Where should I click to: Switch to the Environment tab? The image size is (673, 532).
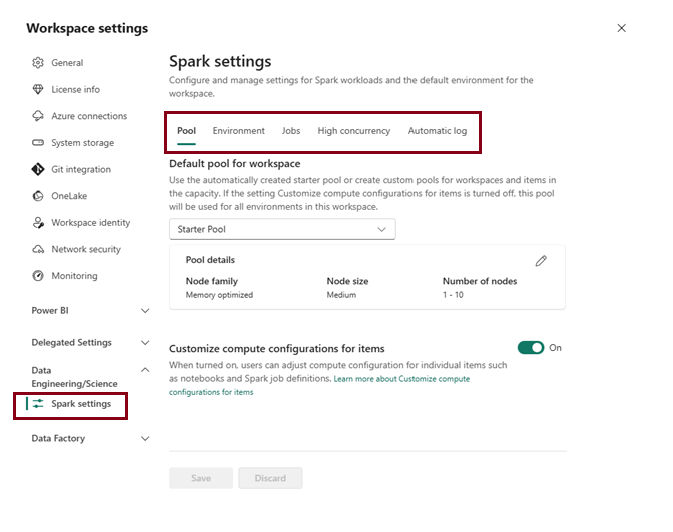pos(238,131)
